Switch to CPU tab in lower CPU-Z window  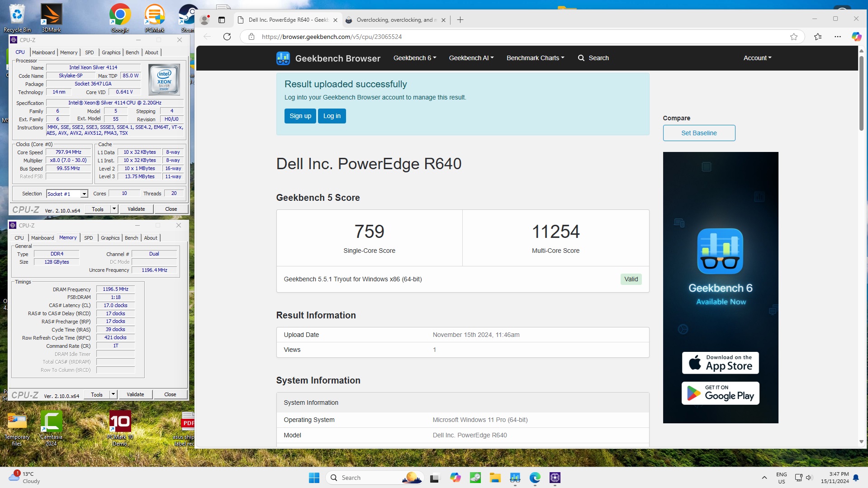click(x=19, y=238)
